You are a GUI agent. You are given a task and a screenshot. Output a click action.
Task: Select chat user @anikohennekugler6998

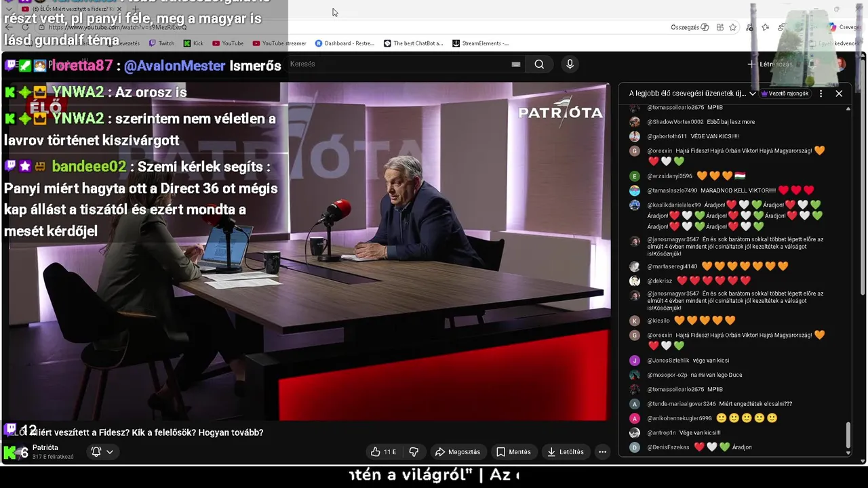(679, 418)
